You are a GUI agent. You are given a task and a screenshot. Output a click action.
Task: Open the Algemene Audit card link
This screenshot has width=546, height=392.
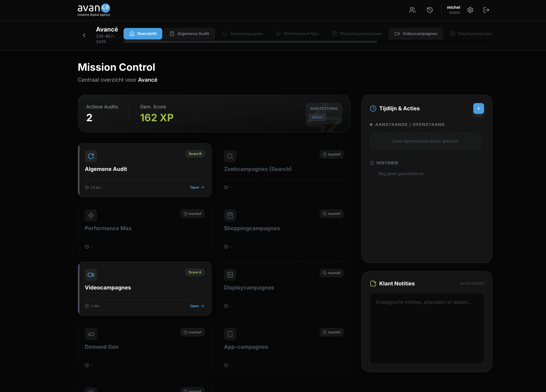click(197, 187)
